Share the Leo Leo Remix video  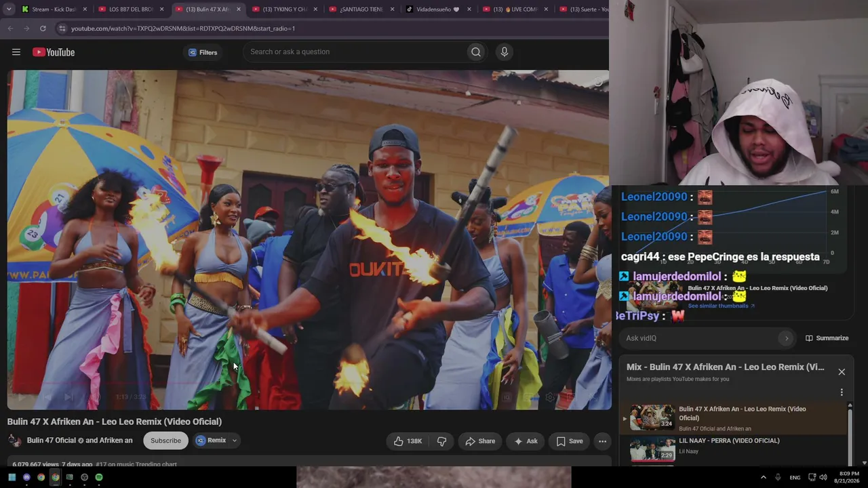tap(480, 441)
